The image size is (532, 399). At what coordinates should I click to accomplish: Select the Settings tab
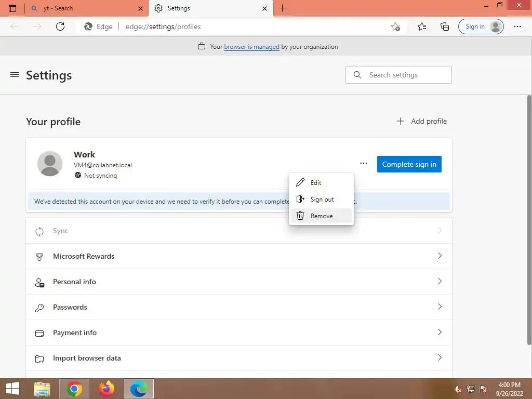(x=211, y=8)
